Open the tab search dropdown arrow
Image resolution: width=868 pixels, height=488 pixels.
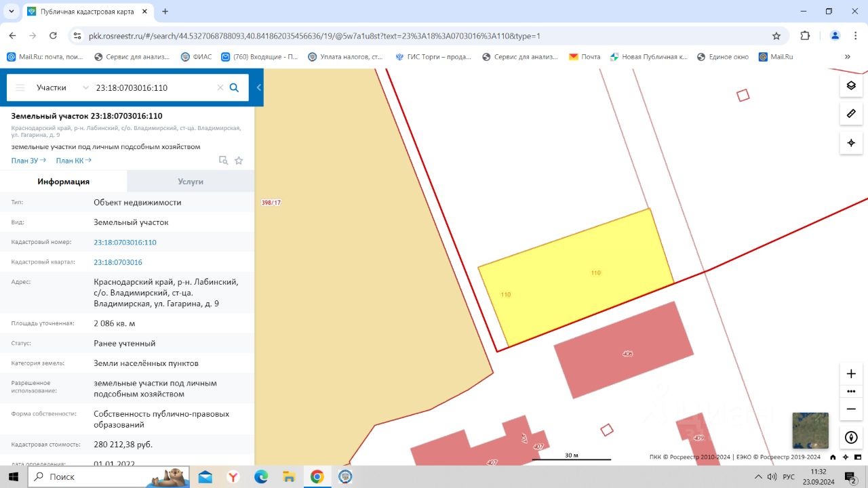12,12
